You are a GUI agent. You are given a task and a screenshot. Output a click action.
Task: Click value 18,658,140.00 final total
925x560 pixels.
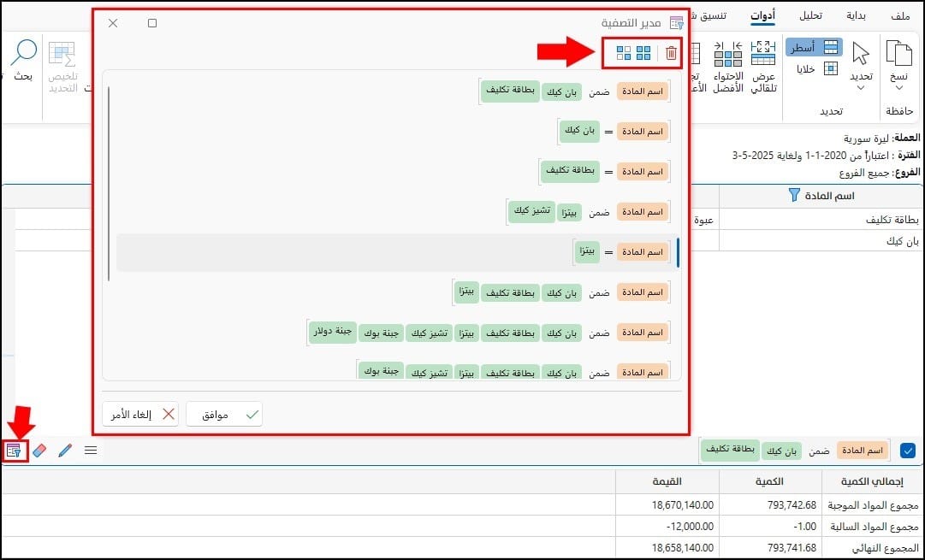(682, 548)
